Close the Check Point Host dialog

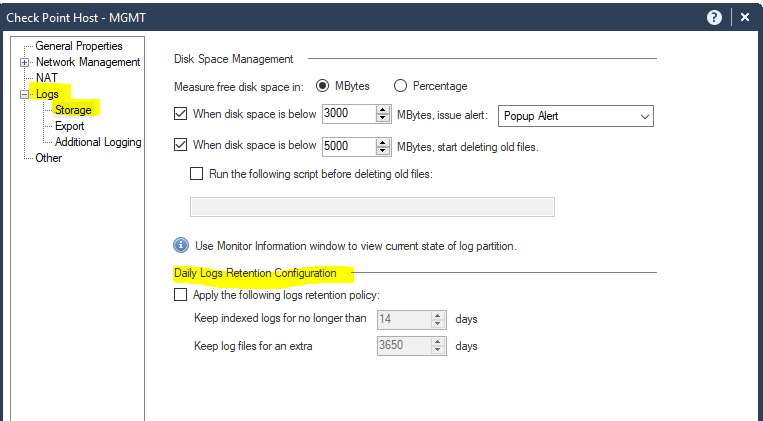pyautogui.click(x=745, y=18)
